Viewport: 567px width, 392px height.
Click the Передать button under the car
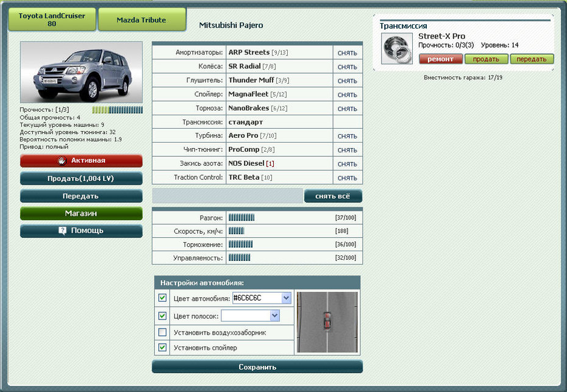[81, 196]
